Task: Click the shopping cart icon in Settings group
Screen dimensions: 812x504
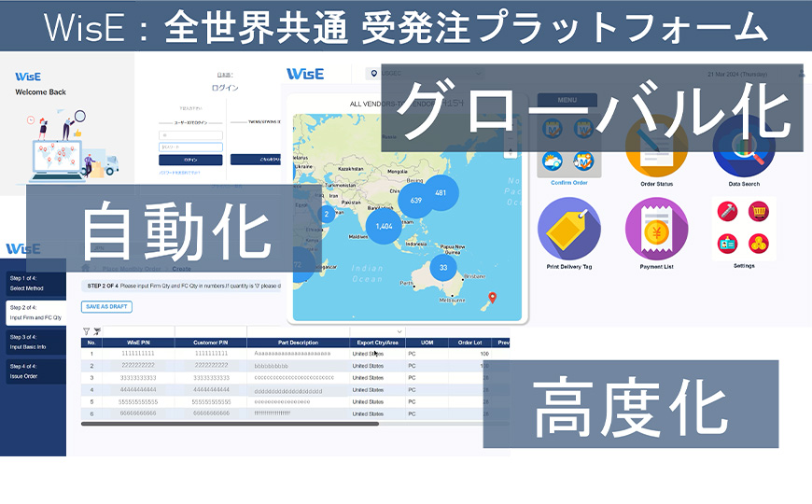Action: coord(759,211)
